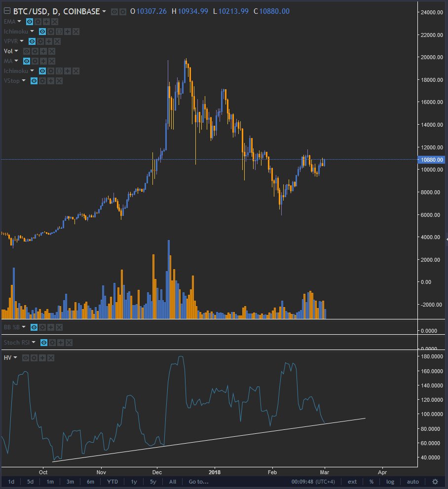The width and height of the screenshot is (448, 489).
Task: Open settings for Ichimoku listed under EMA
Action: [x=51, y=32]
